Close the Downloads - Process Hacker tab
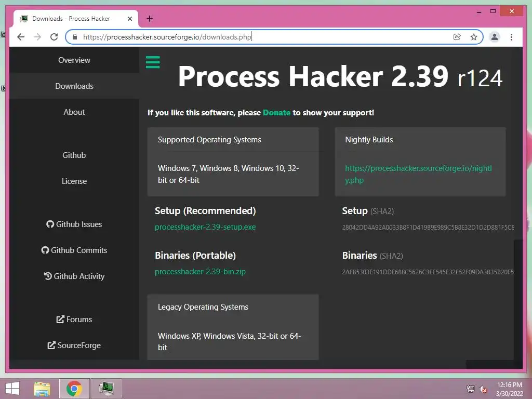This screenshot has width=532, height=399. [129, 19]
